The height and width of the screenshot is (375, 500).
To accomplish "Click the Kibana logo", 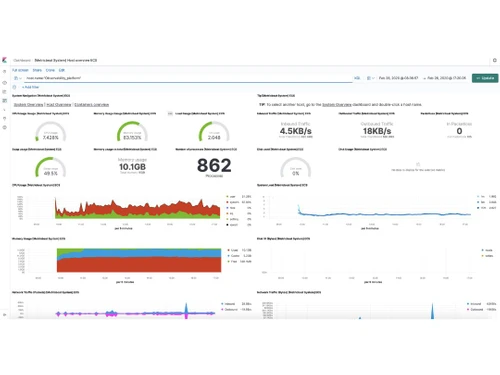I will tap(4, 60).
